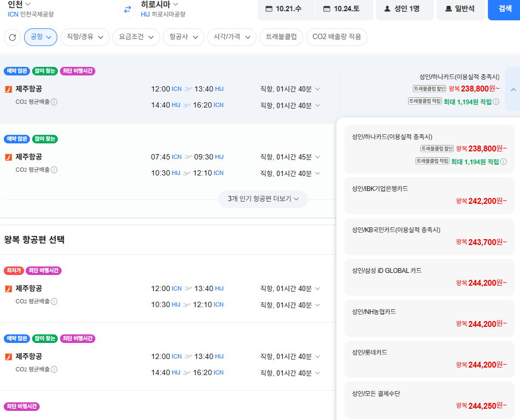The width and height of the screenshot is (520, 420).
Task: CO2 info icon on 07:45 제주항공 flight
Action: pos(54,170)
